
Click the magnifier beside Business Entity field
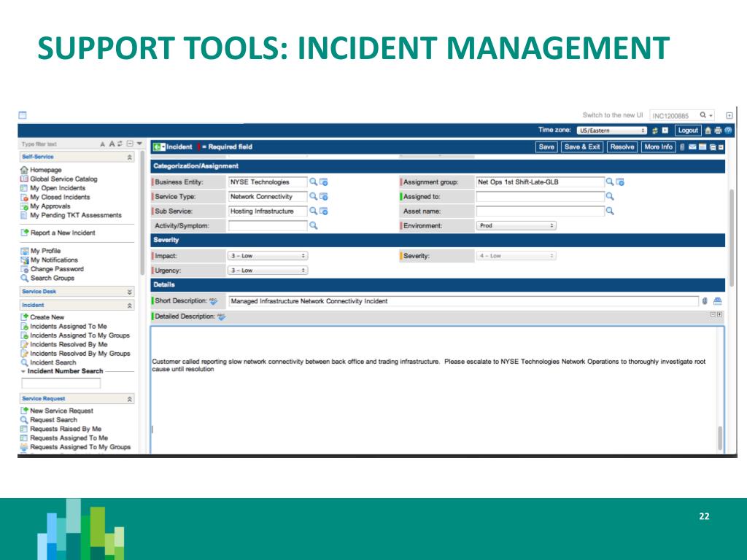pos(313,182)
